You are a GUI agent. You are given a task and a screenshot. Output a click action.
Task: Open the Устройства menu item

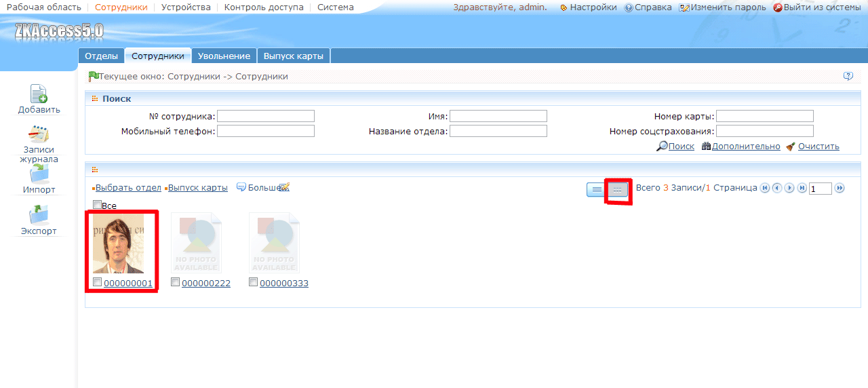coord(186,7)
